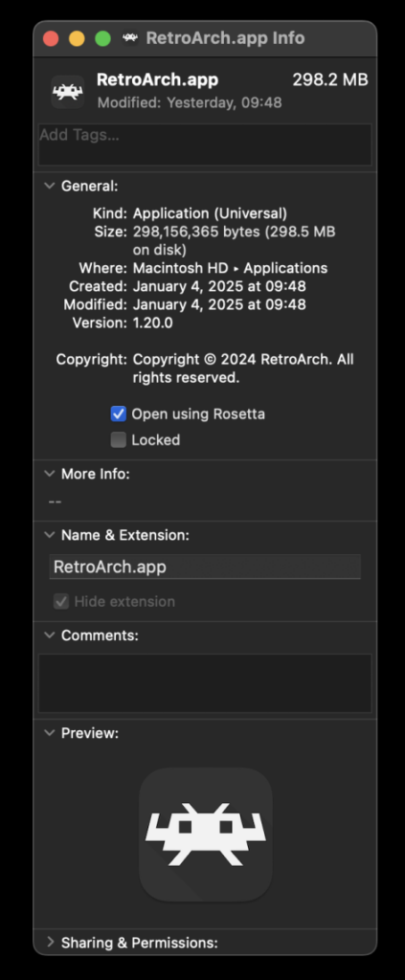The image size is (405, 980).
Task: Collapse the More Info section
Action: pyautogui.click(x=50, y=474)
